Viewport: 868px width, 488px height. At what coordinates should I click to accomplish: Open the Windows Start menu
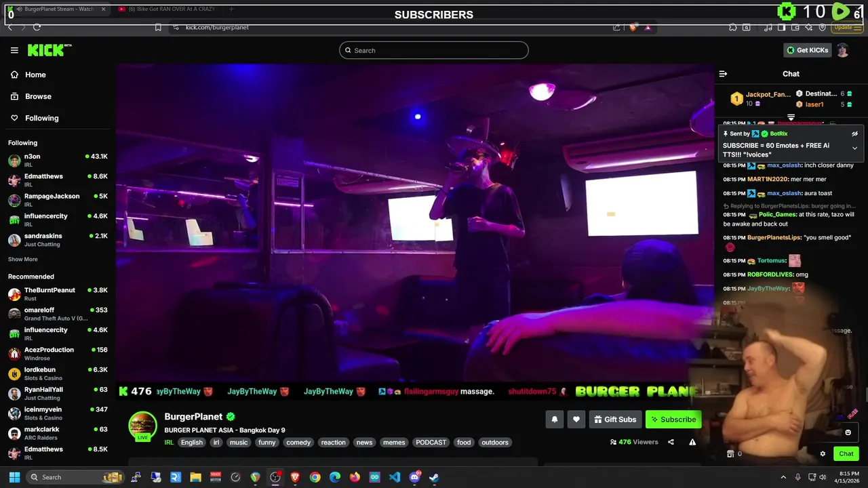coord(14,477)
